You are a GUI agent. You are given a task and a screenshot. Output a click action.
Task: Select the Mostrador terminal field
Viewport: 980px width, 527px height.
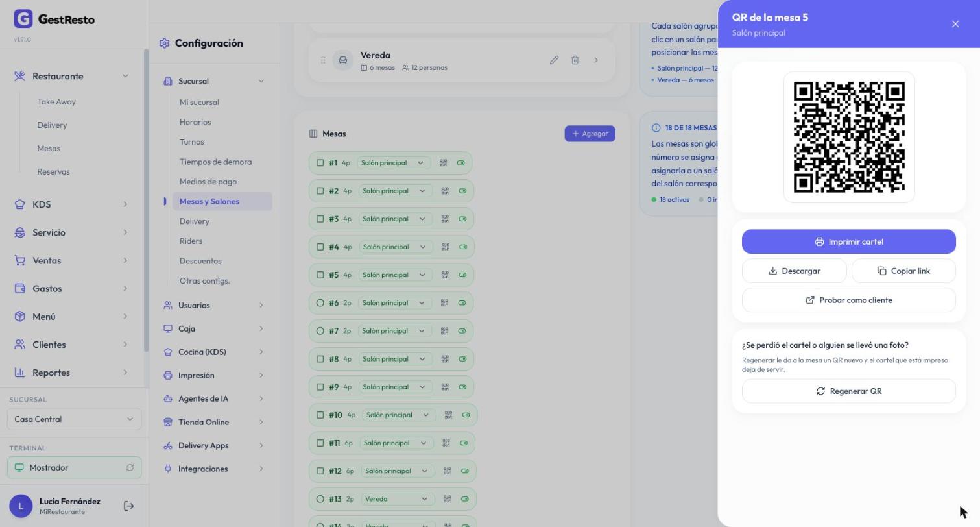click(75, 468)
